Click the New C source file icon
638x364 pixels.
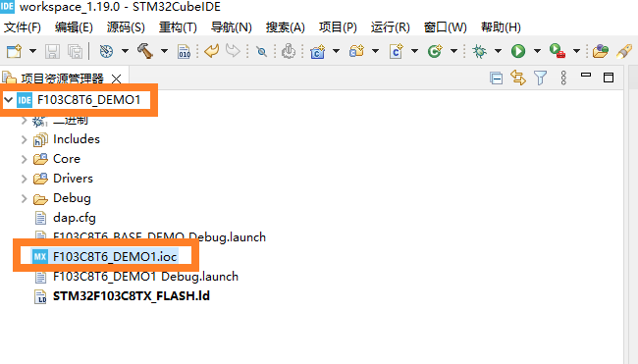(x=396, y=51)
